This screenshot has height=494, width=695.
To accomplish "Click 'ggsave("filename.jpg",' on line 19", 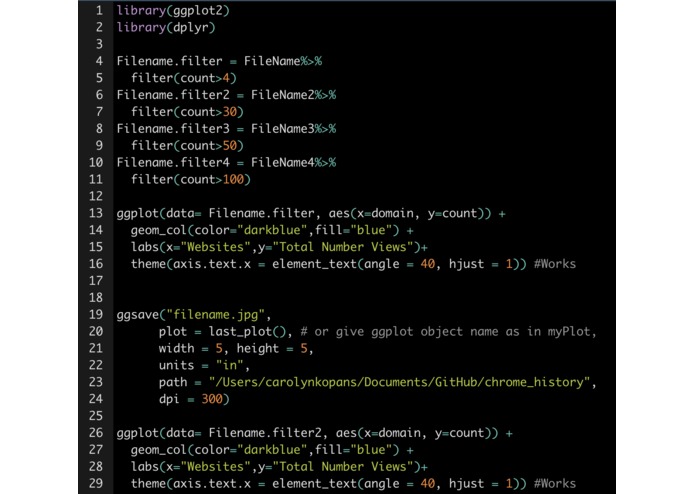I will click(194, 315).
